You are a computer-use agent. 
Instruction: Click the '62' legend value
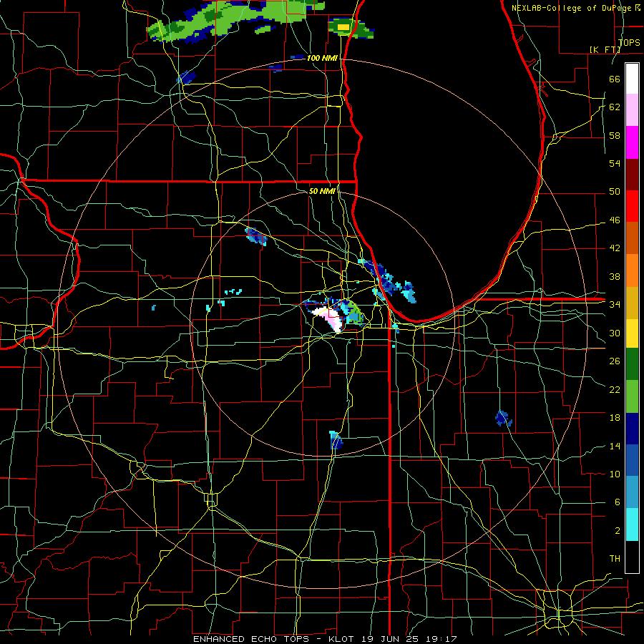615,107
